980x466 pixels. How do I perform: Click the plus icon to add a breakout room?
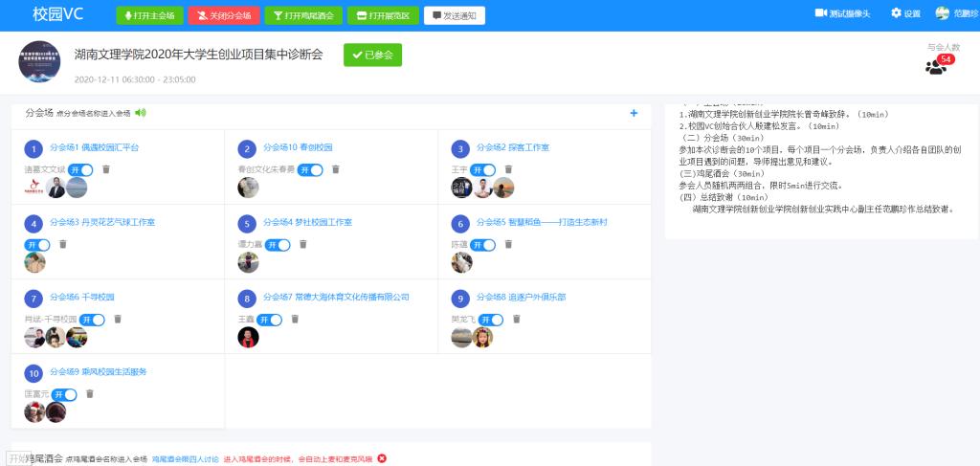coord(633,114)
